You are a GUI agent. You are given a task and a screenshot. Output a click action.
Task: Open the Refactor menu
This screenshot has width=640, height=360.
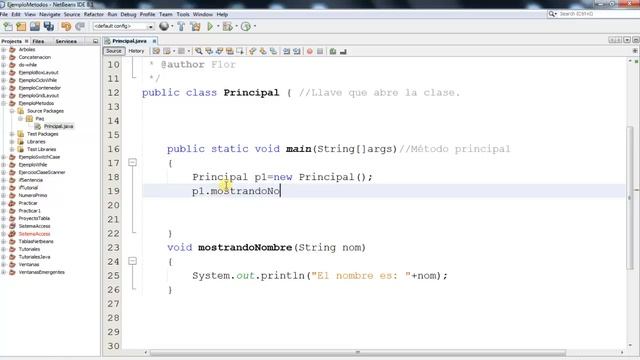click(x=94, y=14)
